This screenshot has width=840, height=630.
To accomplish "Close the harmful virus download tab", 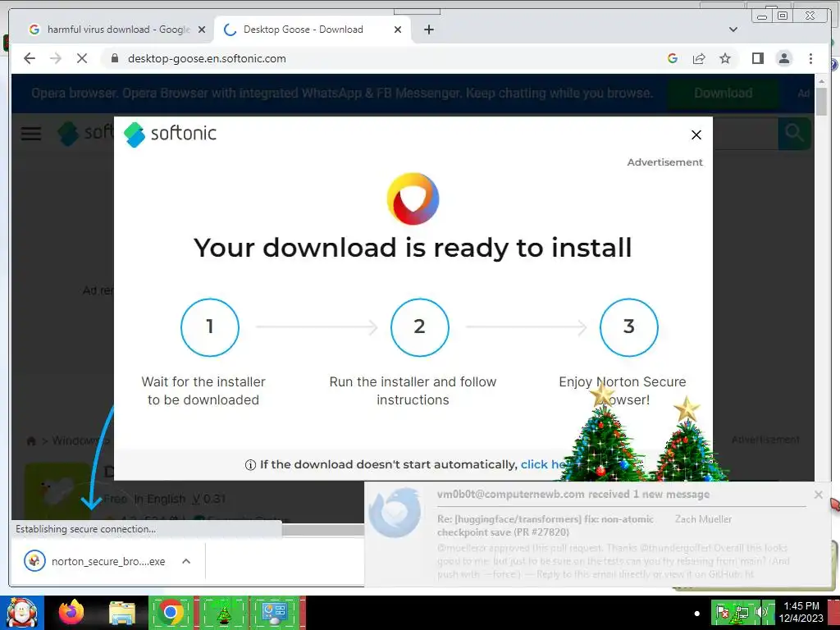I will [x=202, y=30].
